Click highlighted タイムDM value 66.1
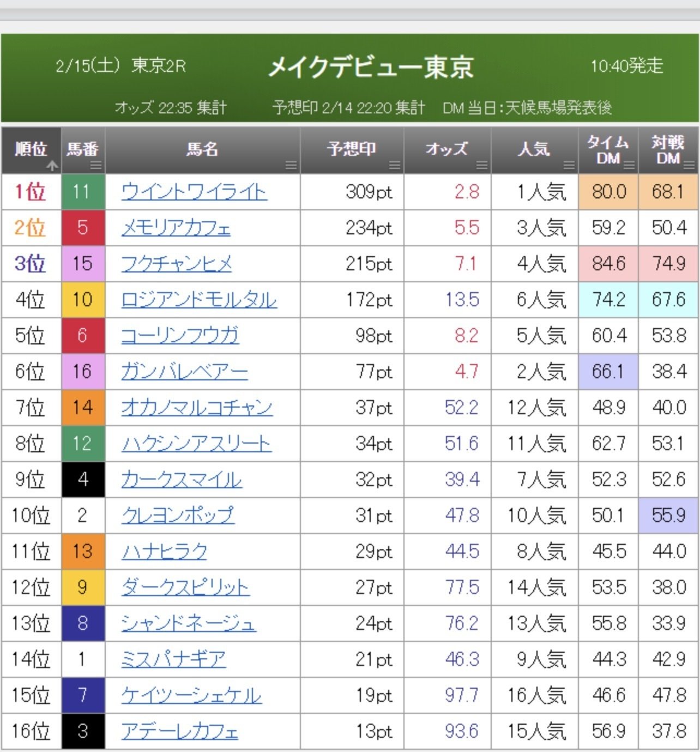Screen dimensions: 700x752 [608, 372]
